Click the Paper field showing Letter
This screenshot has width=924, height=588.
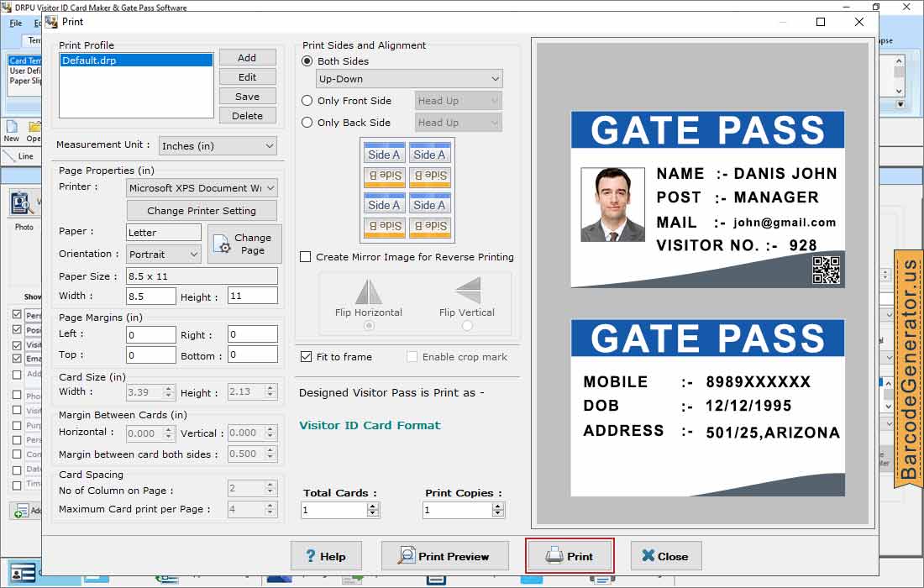click(x=164, y=233)
